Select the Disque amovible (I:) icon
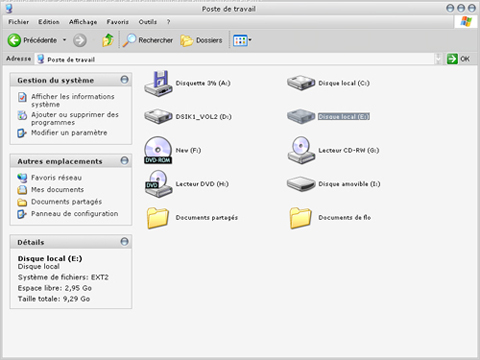Image resolution: width=480 pixels, height=360 pixels. click(301, 184)
